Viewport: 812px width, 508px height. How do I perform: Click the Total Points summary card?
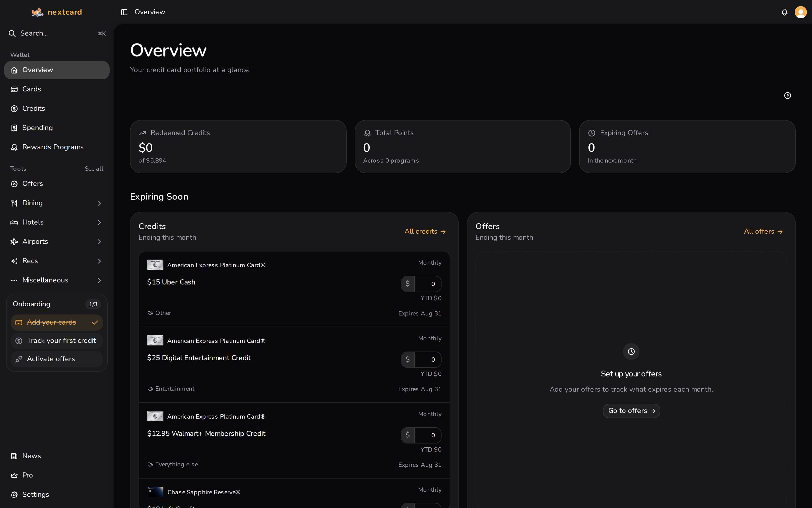coord(462,147)
